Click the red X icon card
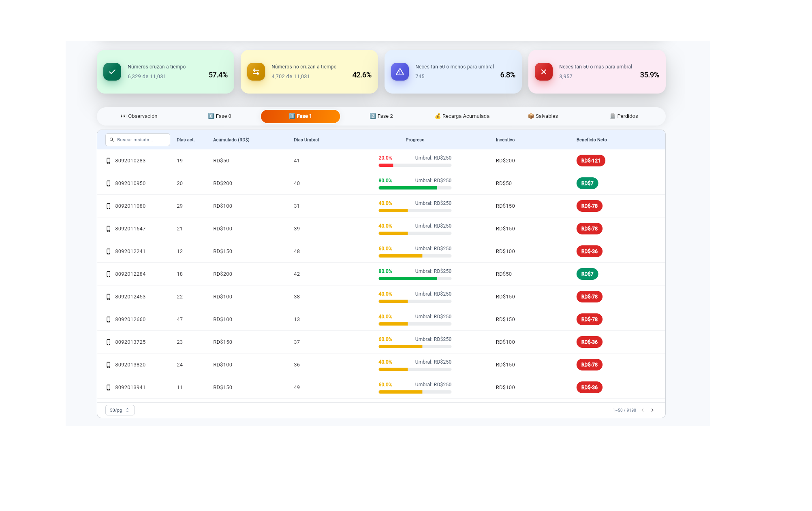The width and height of the screenshot is (812, 511). pyautogui.click(x=544, y=72)
